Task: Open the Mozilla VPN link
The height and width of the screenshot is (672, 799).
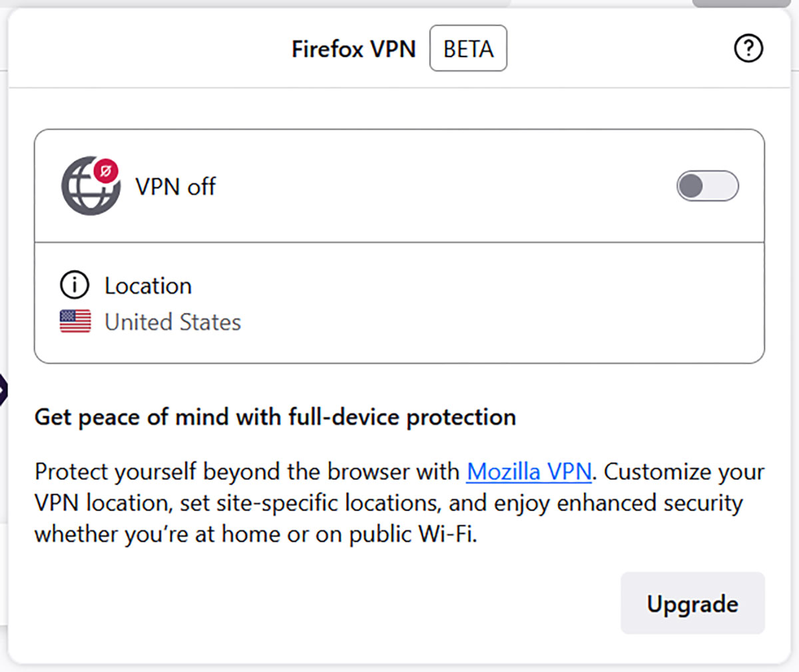Action: coord(529,472)
